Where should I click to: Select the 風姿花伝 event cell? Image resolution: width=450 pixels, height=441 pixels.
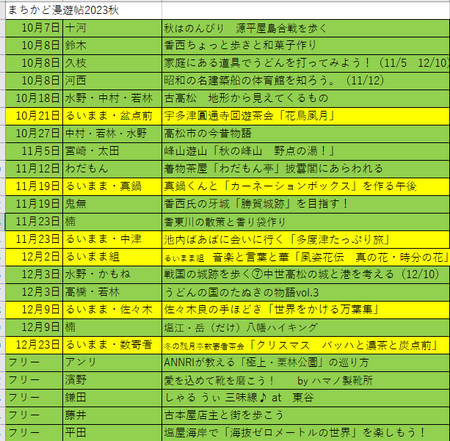tap(306, 257)
